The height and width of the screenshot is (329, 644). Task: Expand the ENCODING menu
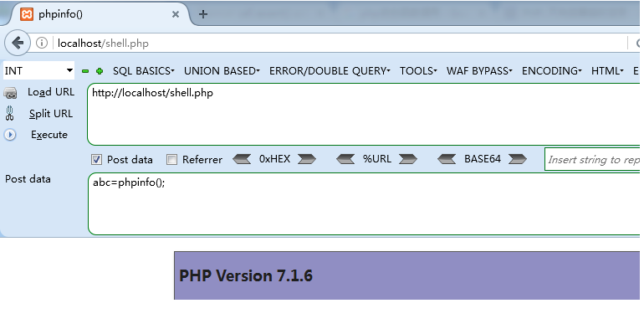coord(552,71)
